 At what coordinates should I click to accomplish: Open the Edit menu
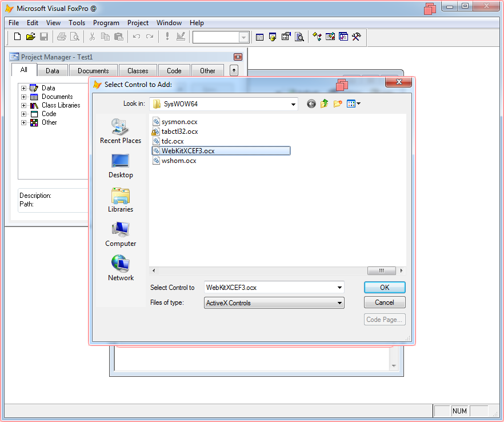click(33, 23)
